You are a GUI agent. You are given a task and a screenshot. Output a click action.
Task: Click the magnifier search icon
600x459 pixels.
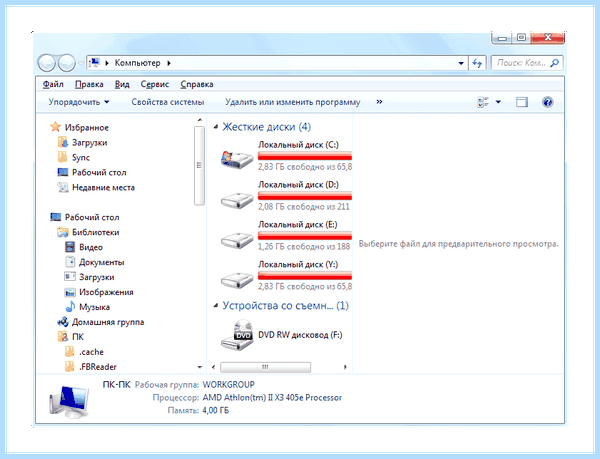click(x=554, y=63)
